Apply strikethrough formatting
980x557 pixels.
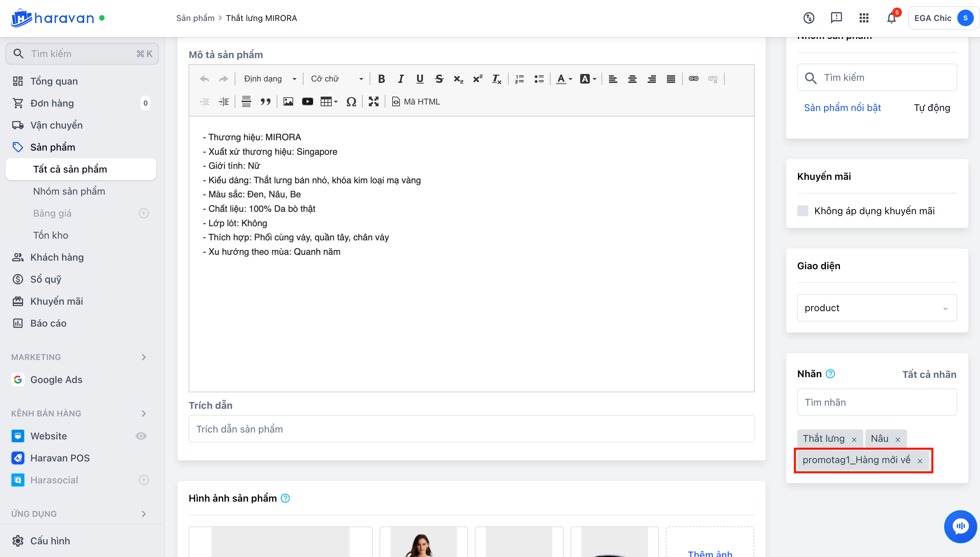point(439,79)
